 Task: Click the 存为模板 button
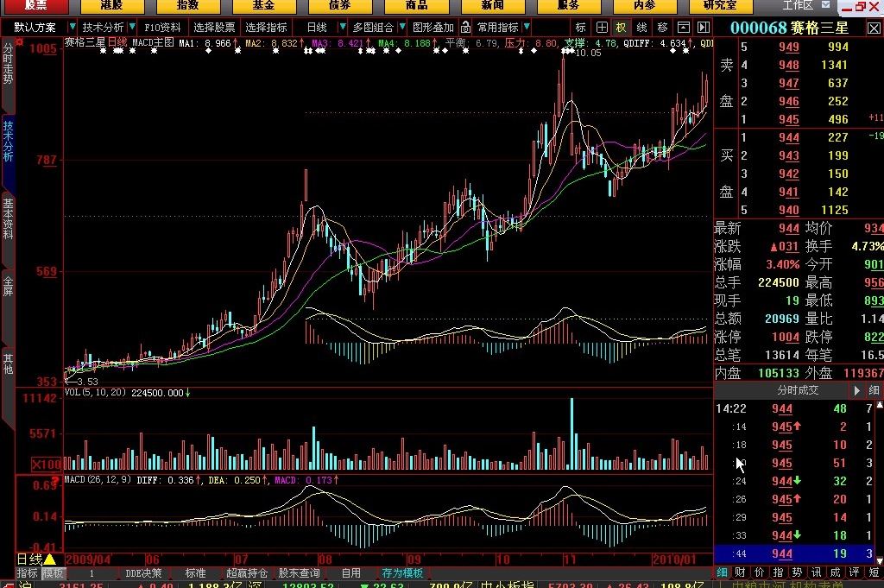click(402, 572)
